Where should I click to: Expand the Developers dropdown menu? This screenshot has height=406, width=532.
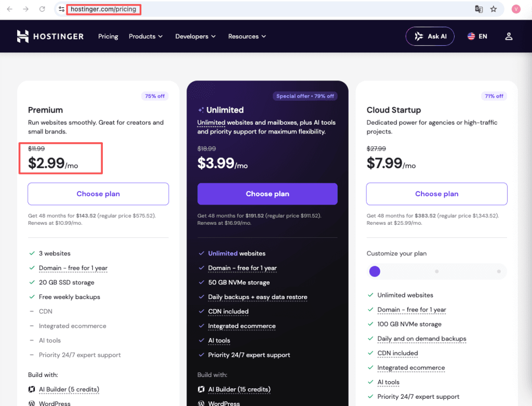(x=195, y=36)
